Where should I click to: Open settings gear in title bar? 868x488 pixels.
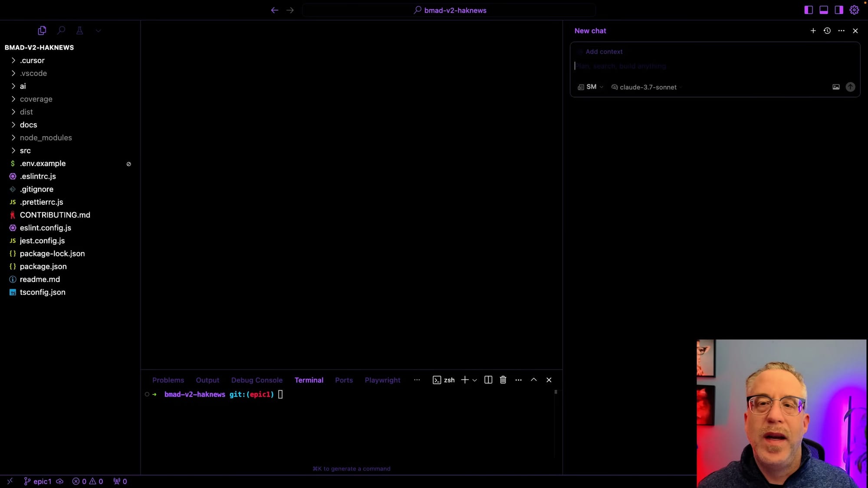coord(854,10)
